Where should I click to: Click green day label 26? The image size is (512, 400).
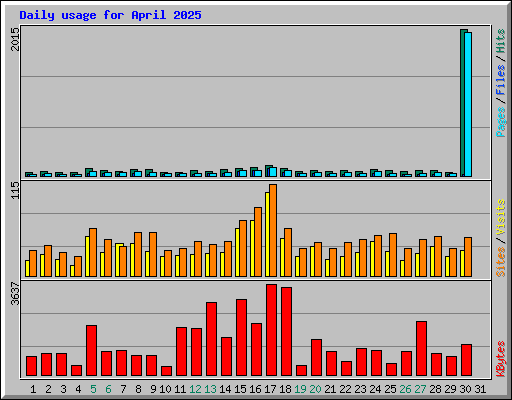pyautogui.click(x=405, y=389)
